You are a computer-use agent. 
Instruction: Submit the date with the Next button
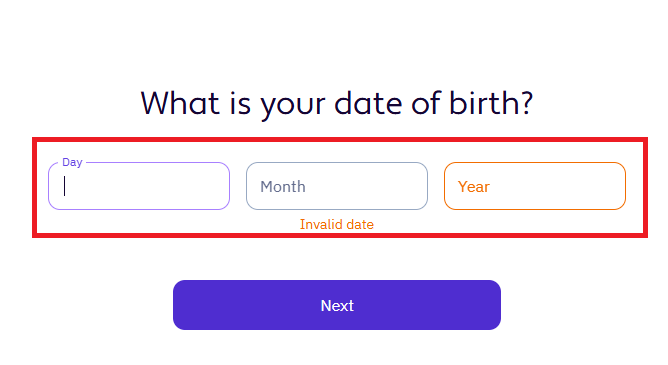pyautogui.click(x=337, y=305)
